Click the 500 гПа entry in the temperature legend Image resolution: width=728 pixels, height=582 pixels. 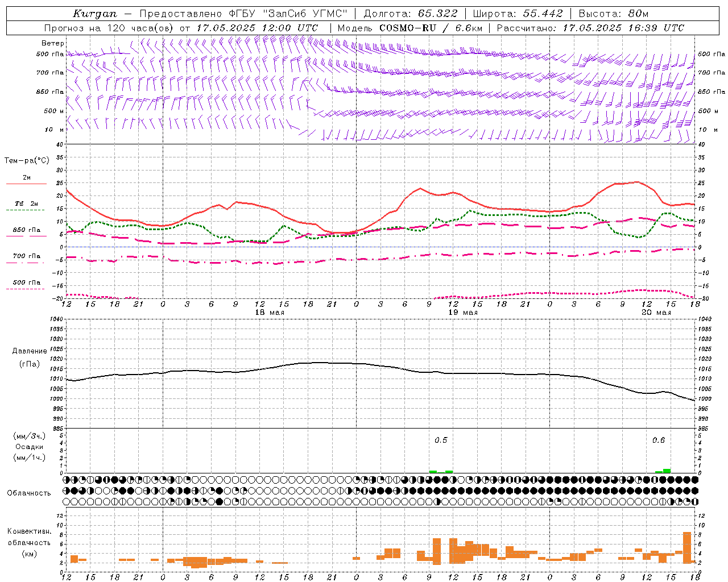(x=27, y=282)
